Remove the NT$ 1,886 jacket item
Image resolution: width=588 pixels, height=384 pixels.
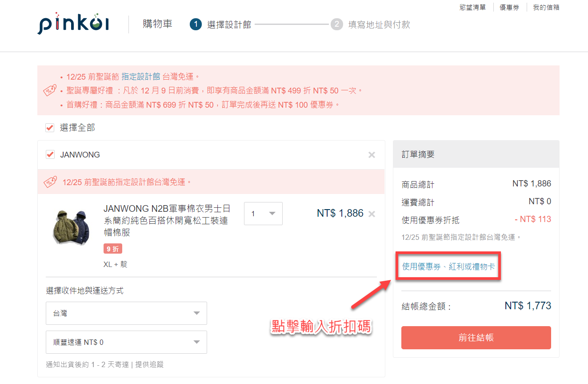pyautogui.click(x=372, y=214)
